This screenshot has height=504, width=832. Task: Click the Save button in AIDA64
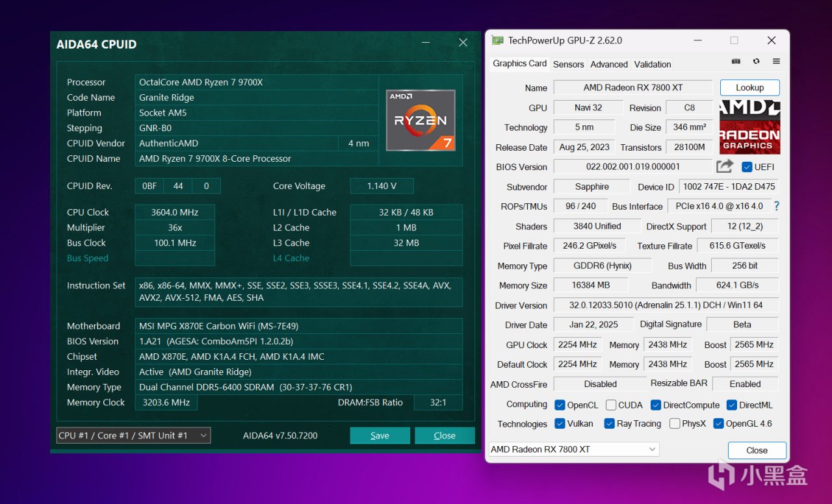pyautogui.click(x=380, y=435)
